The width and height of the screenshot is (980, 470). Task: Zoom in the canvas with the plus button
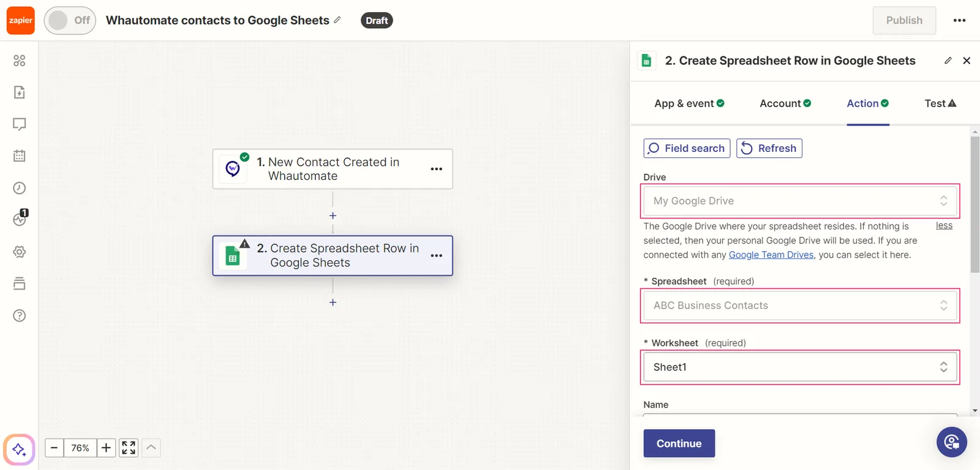coord(106,448)
